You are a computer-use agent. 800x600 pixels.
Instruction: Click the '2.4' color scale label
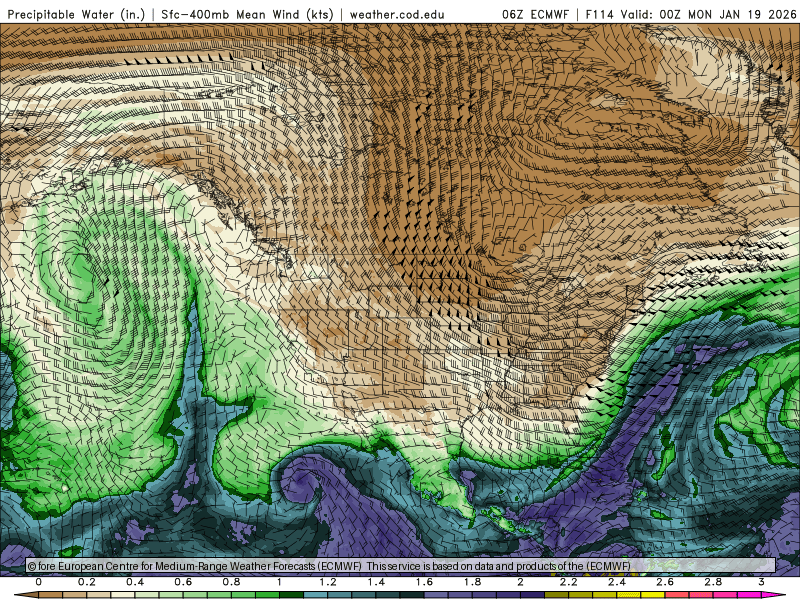[x=617, y=582]
